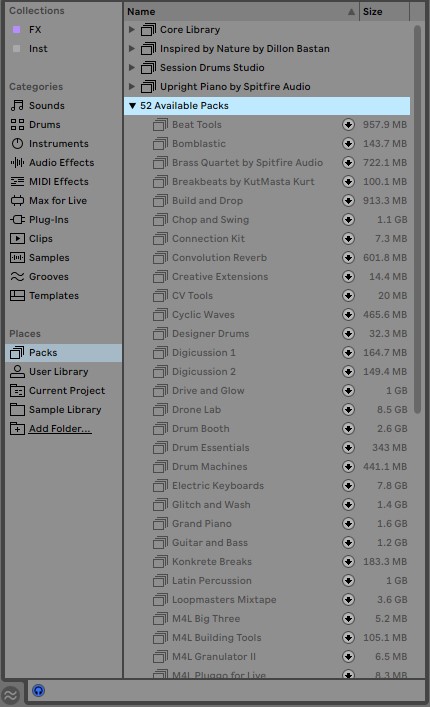Select the Drive and Glow pack row
Screen dimensions: 430x707
pyautogui.click(x=267, y=390)
